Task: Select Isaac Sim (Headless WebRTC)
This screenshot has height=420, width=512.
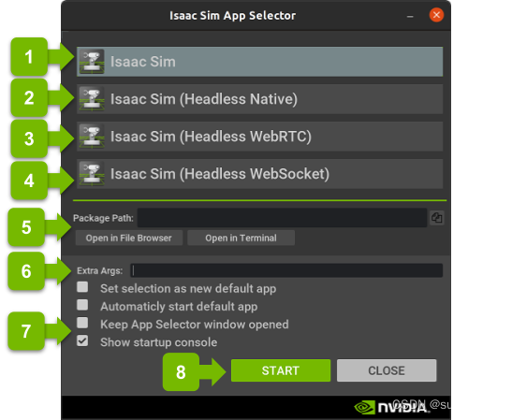Action: click(259, 137)
